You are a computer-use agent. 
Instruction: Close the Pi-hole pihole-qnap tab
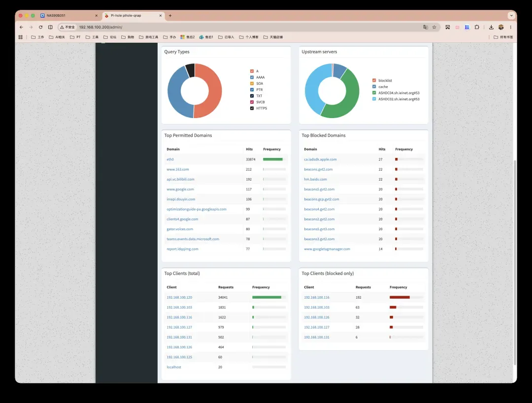click(161, 16)
